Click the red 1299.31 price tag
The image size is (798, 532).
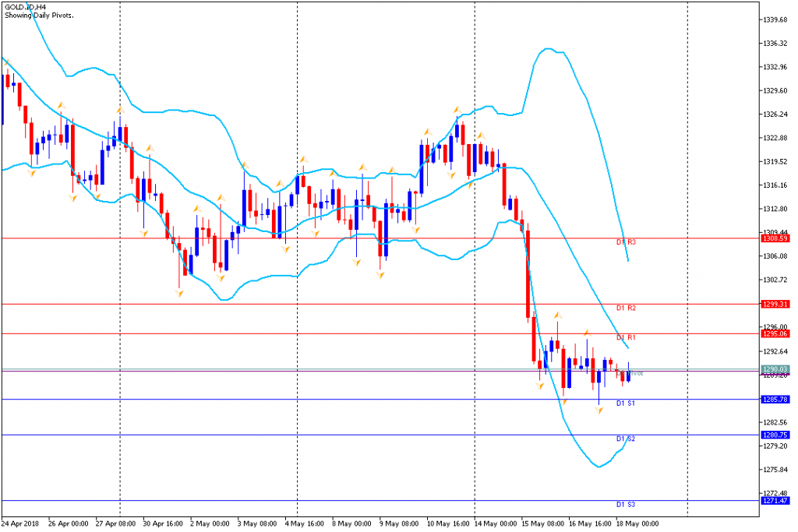pyautogui.click(x=775, y=304)
